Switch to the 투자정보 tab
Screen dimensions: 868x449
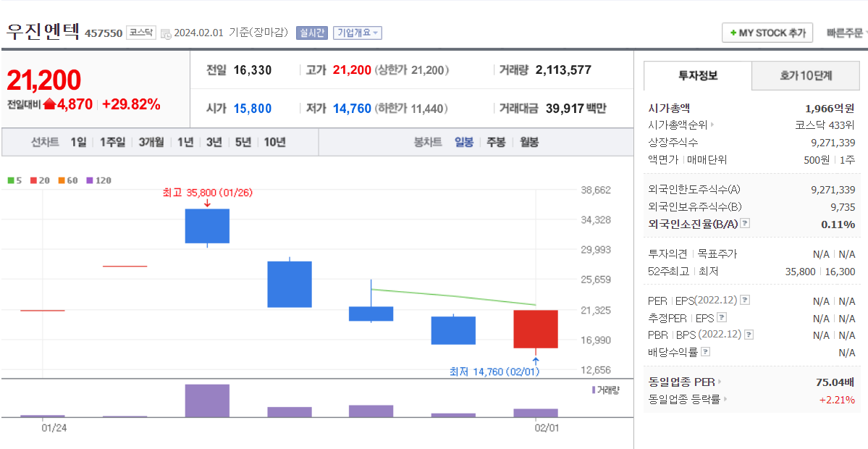pyautogui.click(x=698, y=76)
